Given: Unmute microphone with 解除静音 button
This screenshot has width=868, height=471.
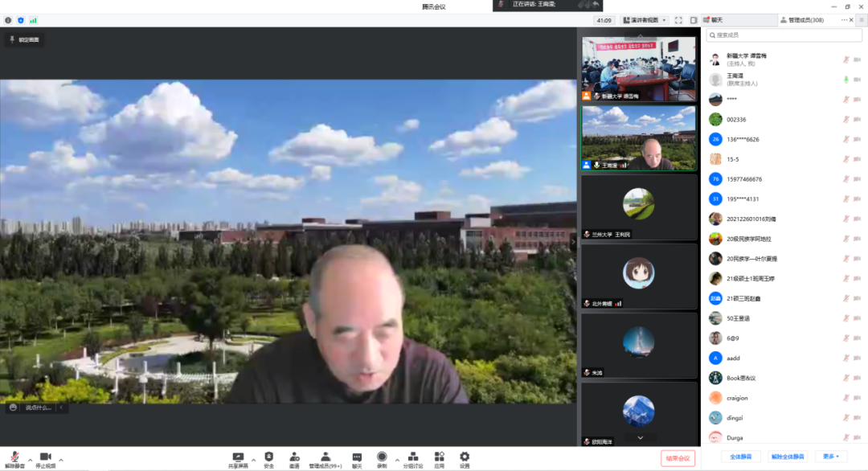Looking at the screenshot, I should 14,457.
